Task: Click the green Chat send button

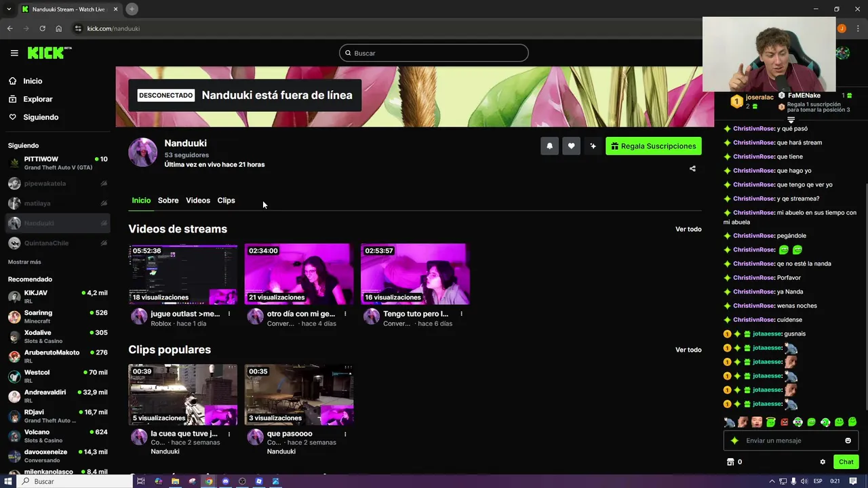Action: point(846,462)
